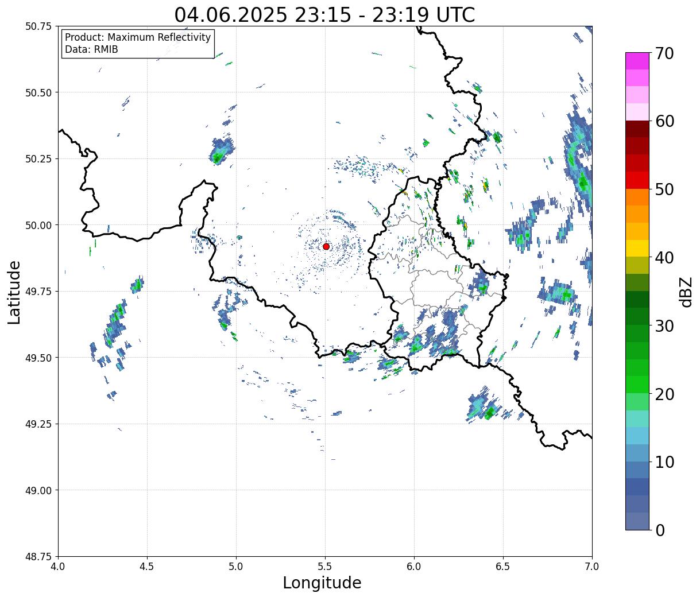Select longitude tick label 5.0
This screenshot has width=700, height=597.
click(x=236, y=566)
